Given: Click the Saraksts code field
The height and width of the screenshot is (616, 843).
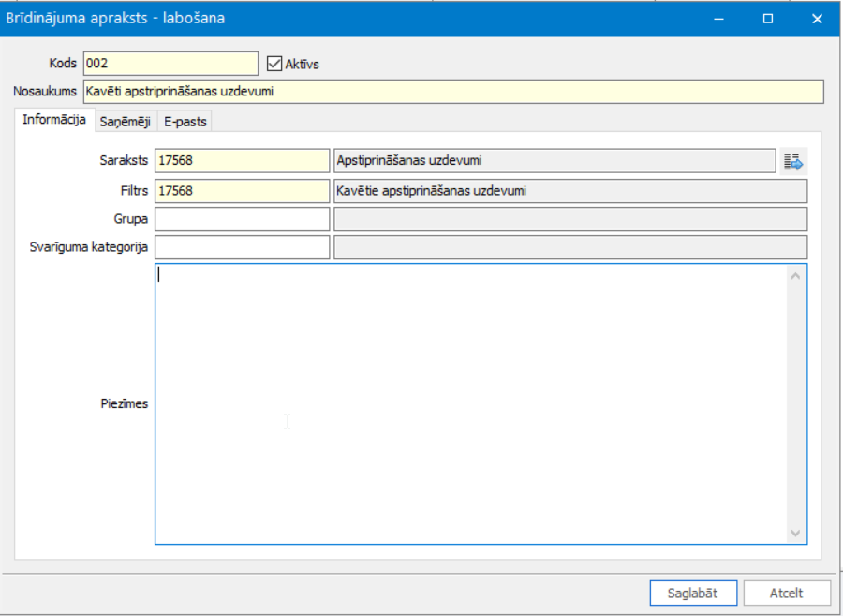Looking at the screenshot, I should point(242,161).
